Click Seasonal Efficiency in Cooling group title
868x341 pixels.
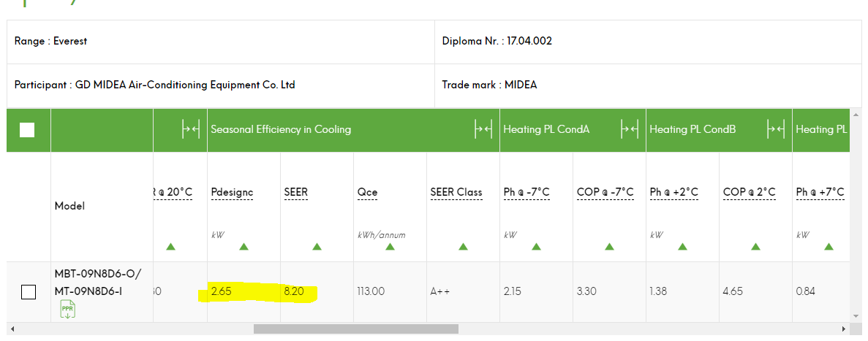click(x=281, y=129)
